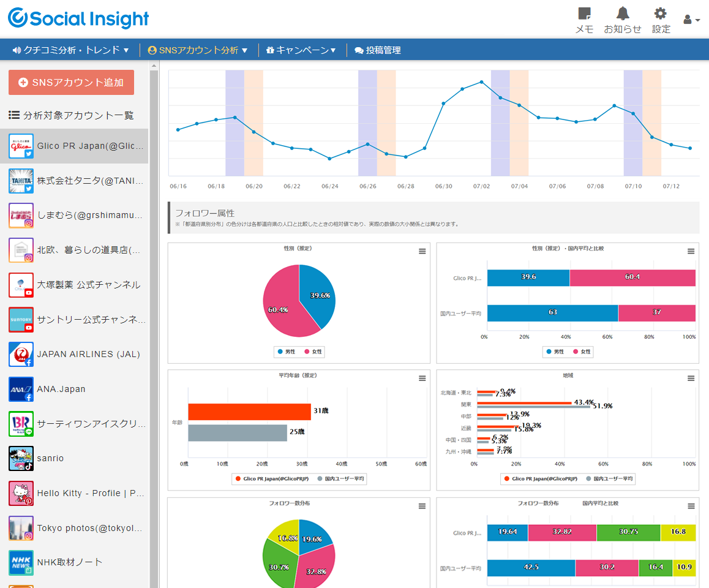
Task: Open the しまむら account name
Action: tap(90, 216)
